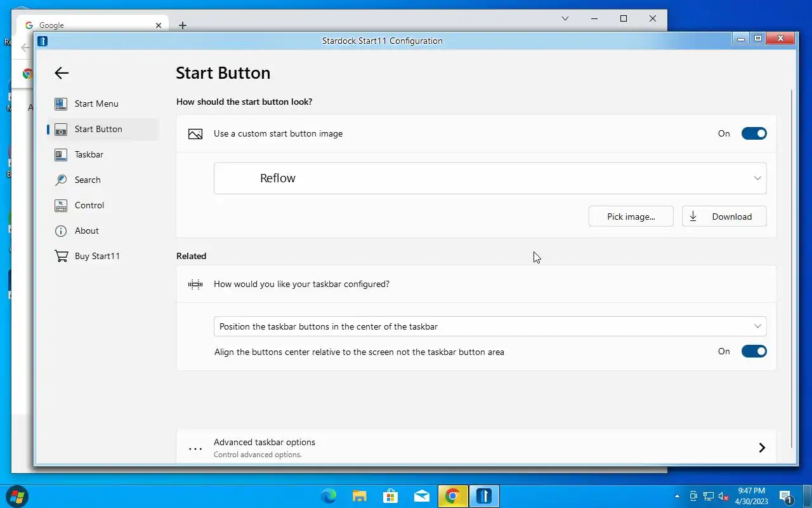This screenshot has width=812, height=508.
Task: Open Mail from the taskbar
Action: tap(422, 496)
